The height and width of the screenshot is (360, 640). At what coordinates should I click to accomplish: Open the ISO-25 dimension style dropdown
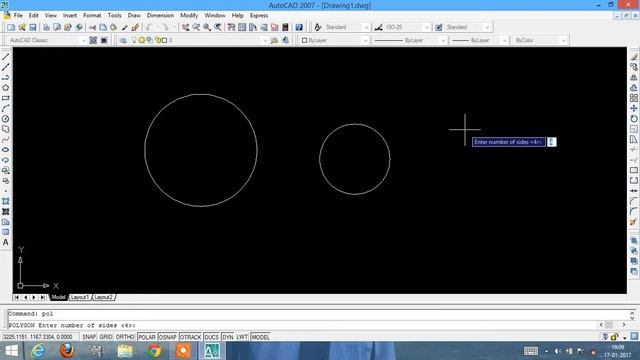pos(427,27)
